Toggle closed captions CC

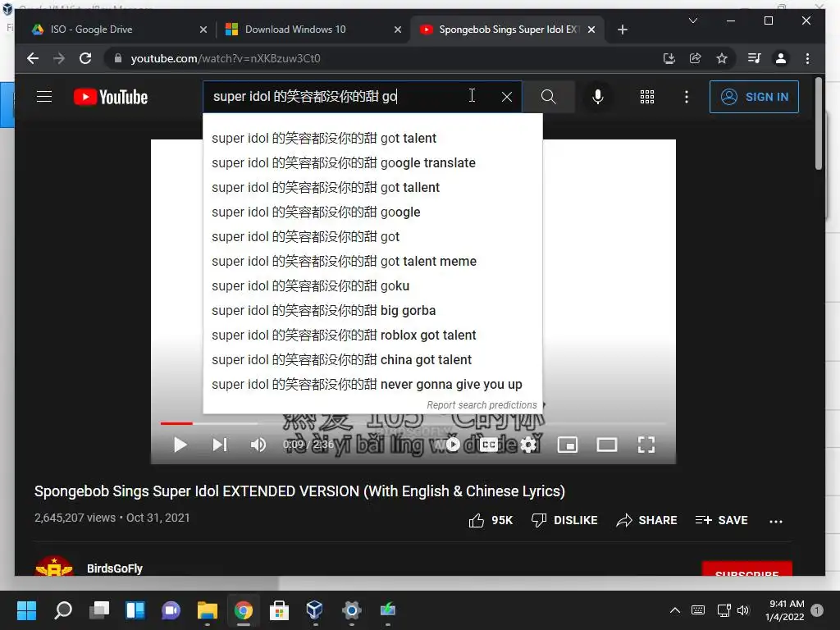(x=489, y=445)
